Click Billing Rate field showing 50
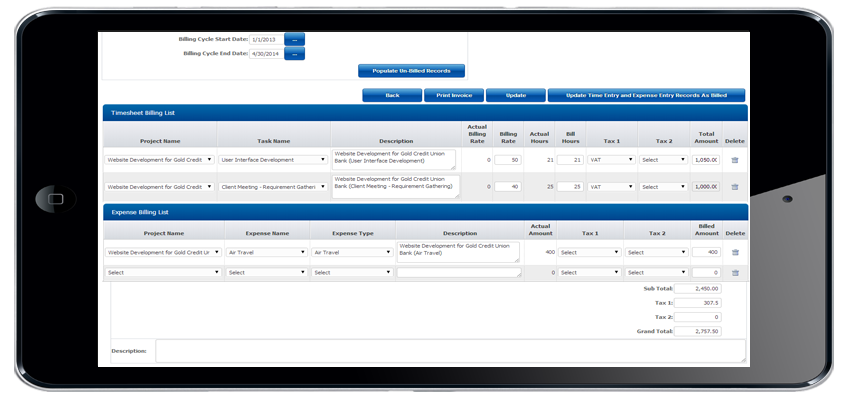The image size is (850, 400). (x=508, y=160)
